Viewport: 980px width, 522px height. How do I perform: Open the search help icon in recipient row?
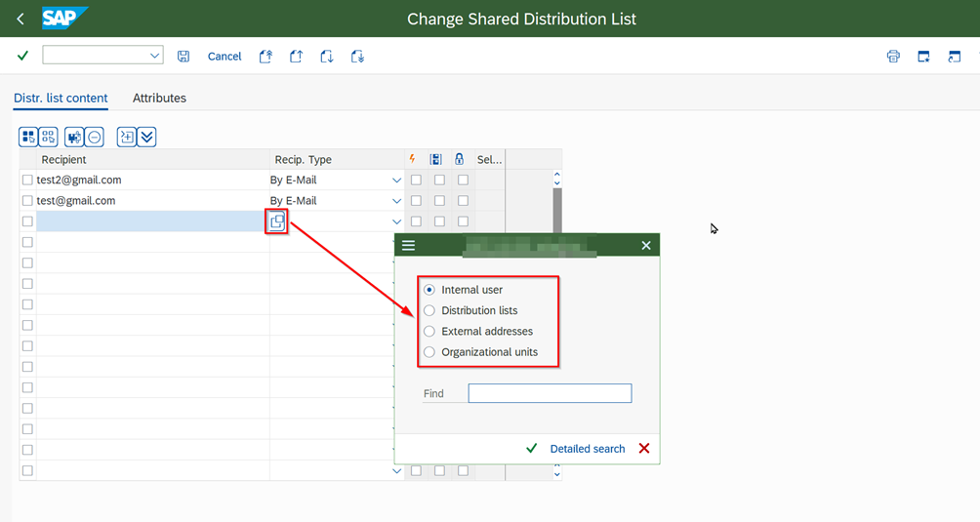(277, 221)
